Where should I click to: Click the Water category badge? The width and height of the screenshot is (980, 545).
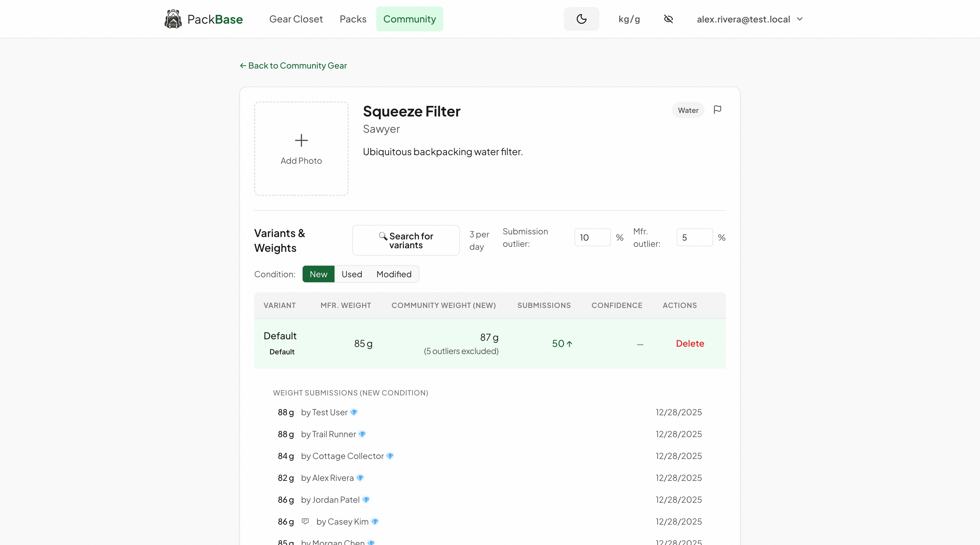tap(688, 110)
